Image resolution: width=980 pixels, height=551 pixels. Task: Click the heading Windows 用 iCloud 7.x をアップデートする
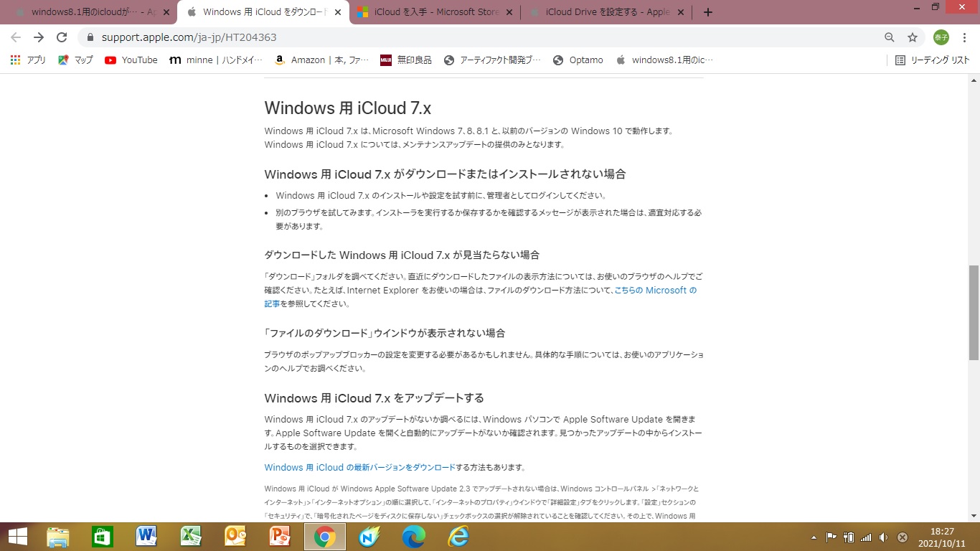click(x=374, y=398)
